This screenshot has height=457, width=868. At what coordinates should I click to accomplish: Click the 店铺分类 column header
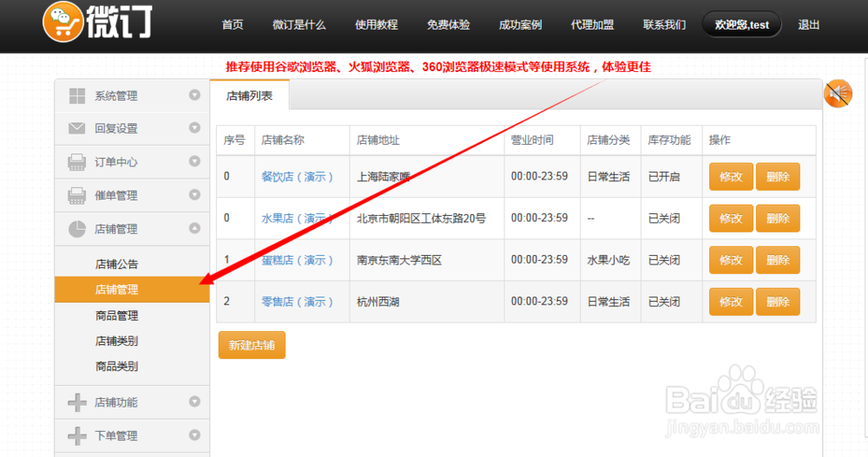(608, 140)
